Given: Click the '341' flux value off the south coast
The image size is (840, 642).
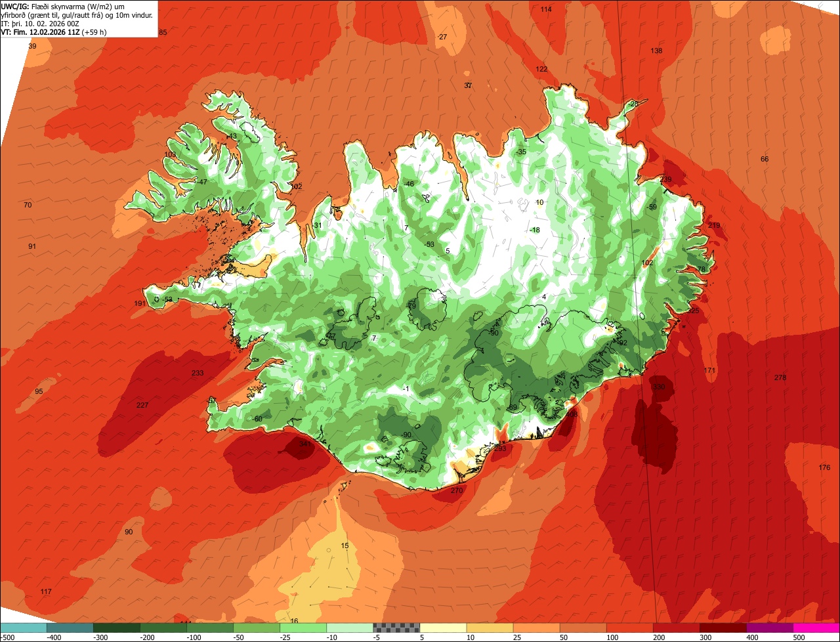Looking at the screenshot, I should tap(305, 444).
